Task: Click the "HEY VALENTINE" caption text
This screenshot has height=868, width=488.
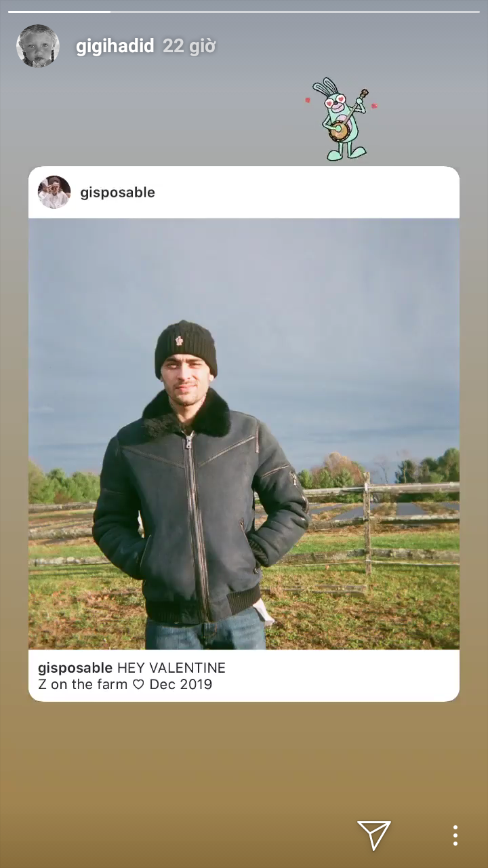Action: (171, 668)
